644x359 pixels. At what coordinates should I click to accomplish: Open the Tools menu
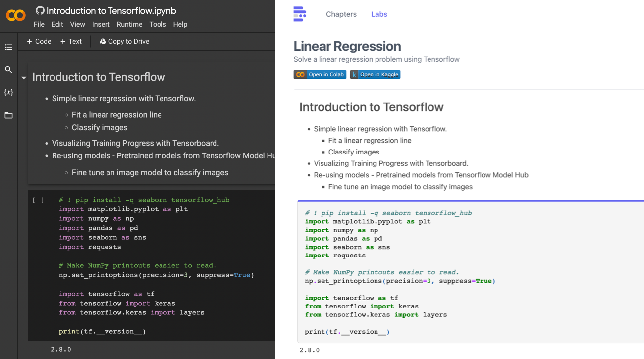[x=158, y=24]
